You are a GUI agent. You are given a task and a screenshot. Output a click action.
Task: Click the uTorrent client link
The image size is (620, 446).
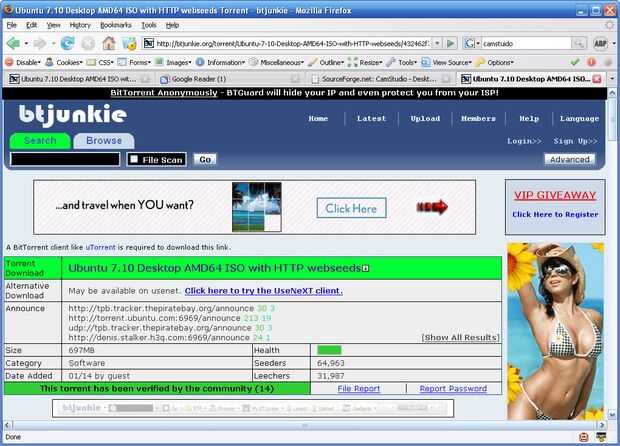(x=100, y=247)
